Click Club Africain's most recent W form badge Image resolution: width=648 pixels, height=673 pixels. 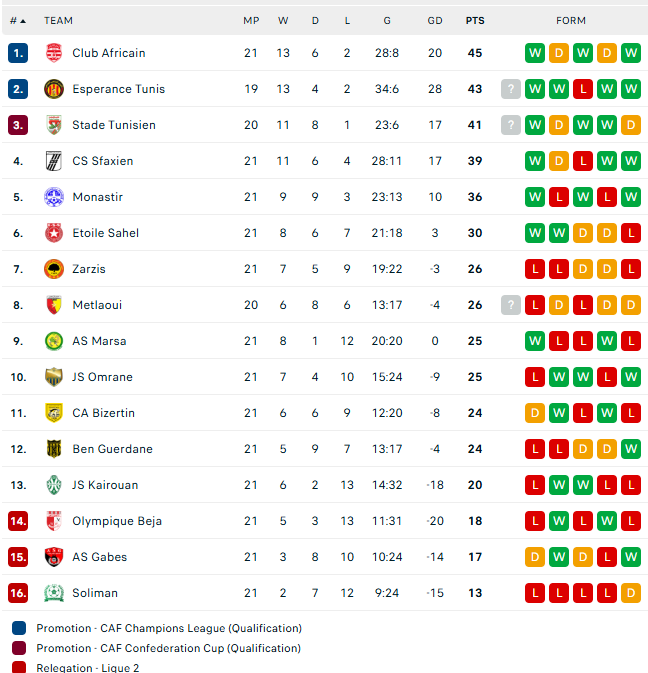(x=631, y=53)
